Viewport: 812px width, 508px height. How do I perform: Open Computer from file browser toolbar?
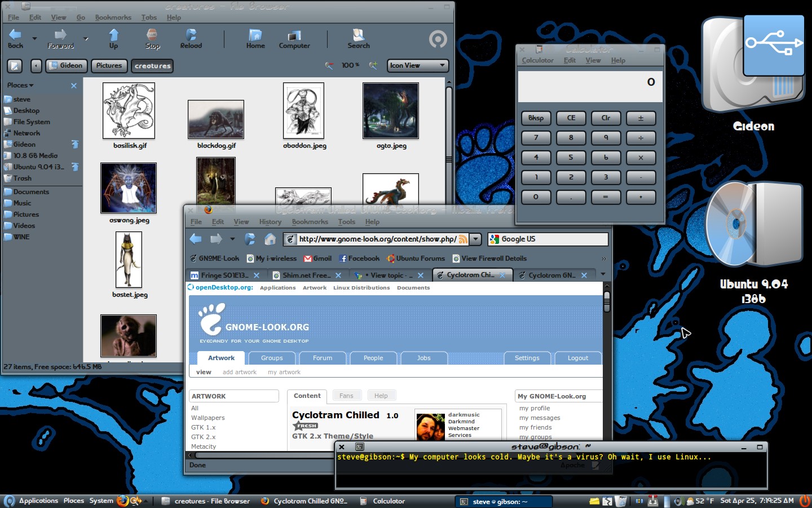click(x=294, y=38)
